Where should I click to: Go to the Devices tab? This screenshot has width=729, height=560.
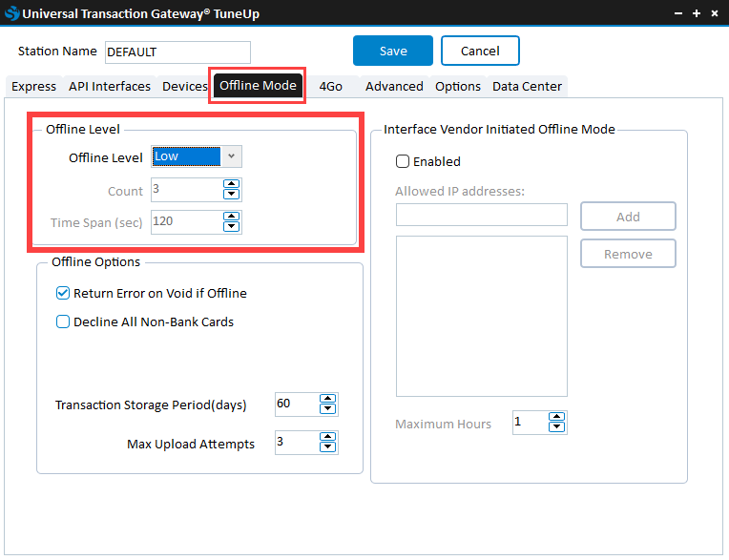[184, 87]
